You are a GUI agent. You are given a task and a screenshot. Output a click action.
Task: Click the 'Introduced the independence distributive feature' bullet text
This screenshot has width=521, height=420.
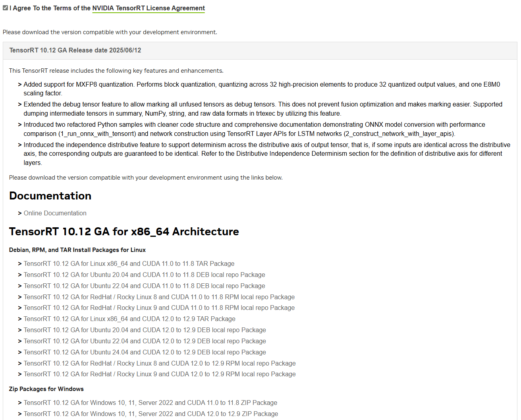tap(267, 154)
